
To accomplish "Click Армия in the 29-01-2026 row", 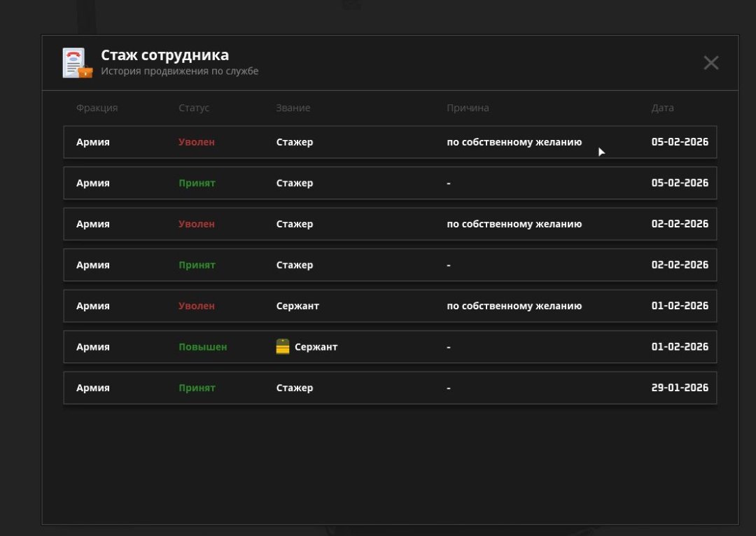I will 92,388.
